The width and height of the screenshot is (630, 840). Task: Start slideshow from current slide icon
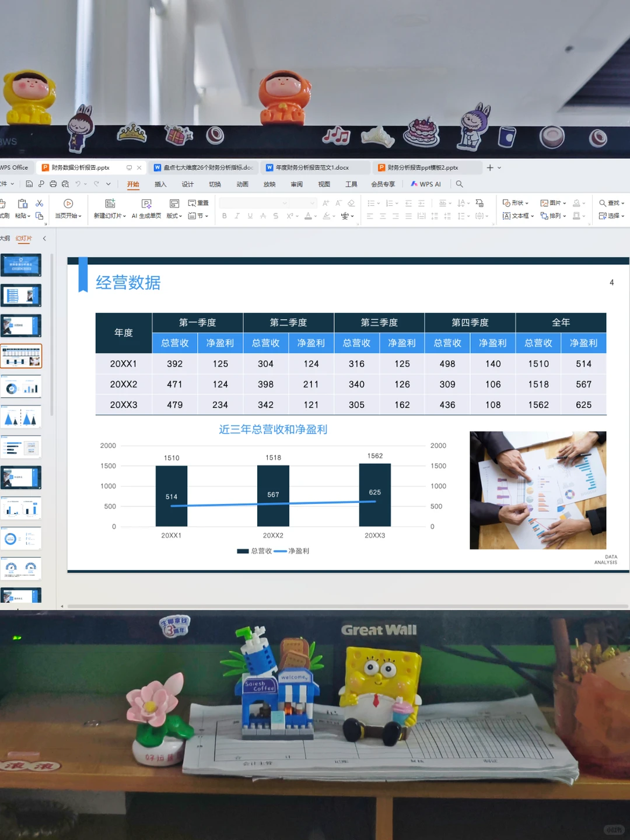click(x=68, y=204)
